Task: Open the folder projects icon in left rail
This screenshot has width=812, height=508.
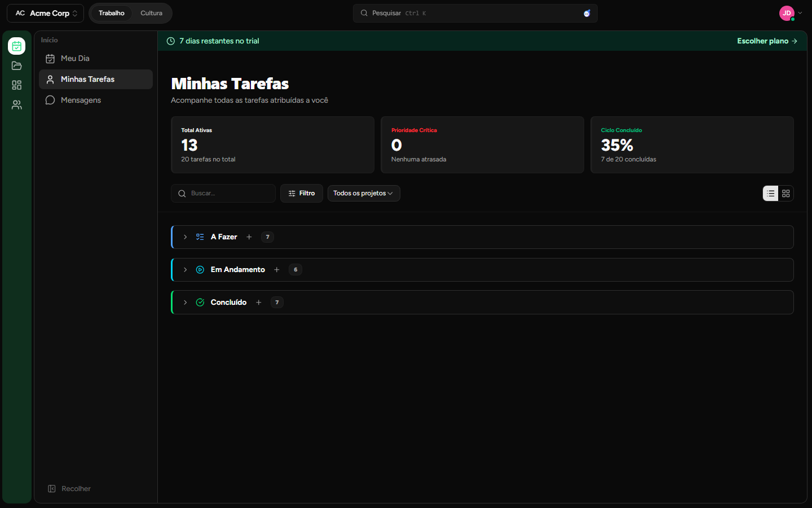Action: point(17,65)
